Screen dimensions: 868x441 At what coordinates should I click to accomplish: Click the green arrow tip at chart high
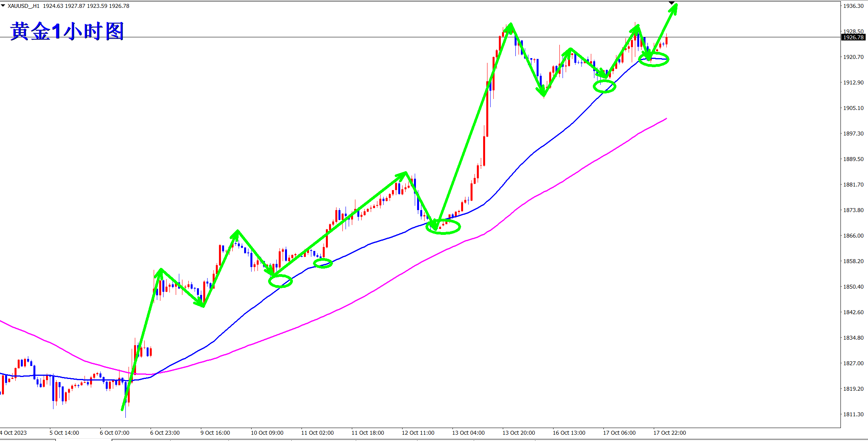[510, 26]
